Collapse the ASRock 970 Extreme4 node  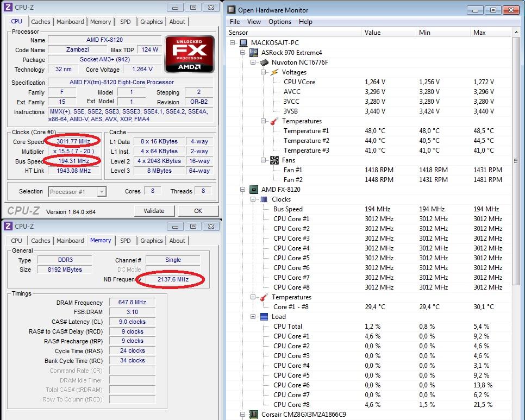pyautogui.click(x=243, y=53)
